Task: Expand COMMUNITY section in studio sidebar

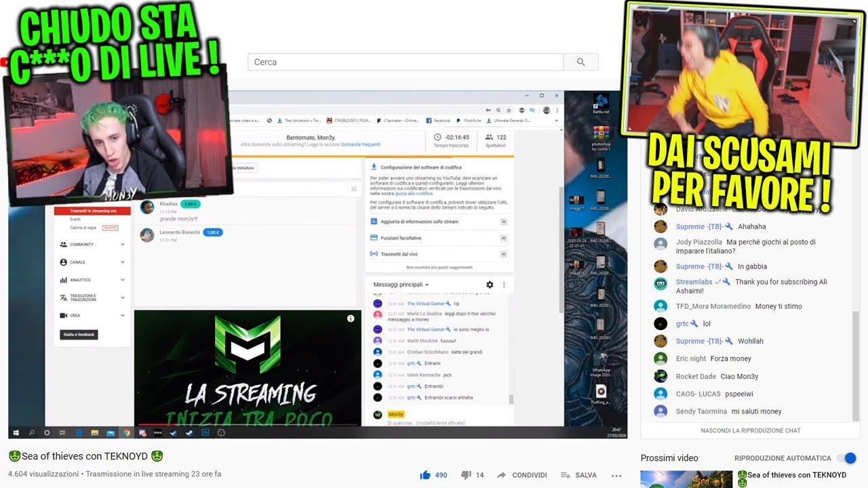Action: (x=92, y=244)
